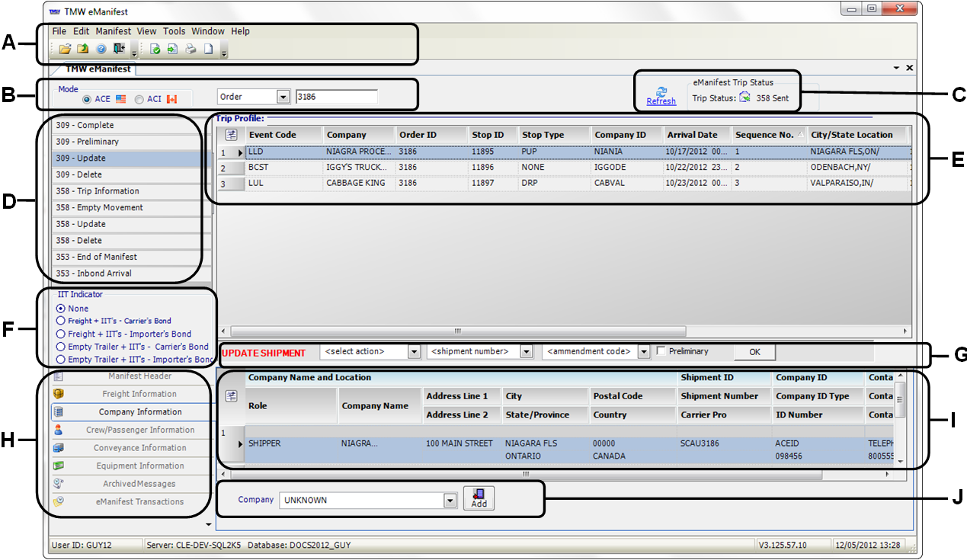The height and width of the screenshot is (560, 967).
Task: Click the Trip Profile grid column chooser icon
Action: [x=232, y=135]
